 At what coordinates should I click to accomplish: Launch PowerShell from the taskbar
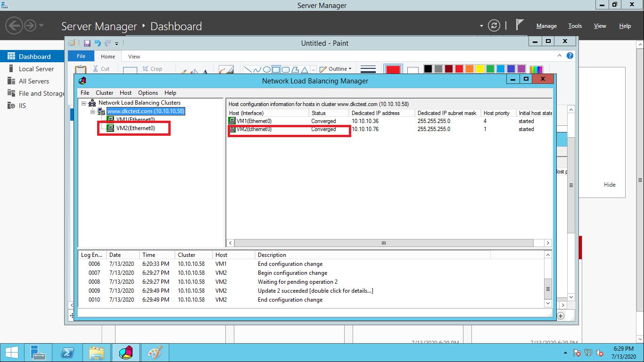[x=68, y=353]
